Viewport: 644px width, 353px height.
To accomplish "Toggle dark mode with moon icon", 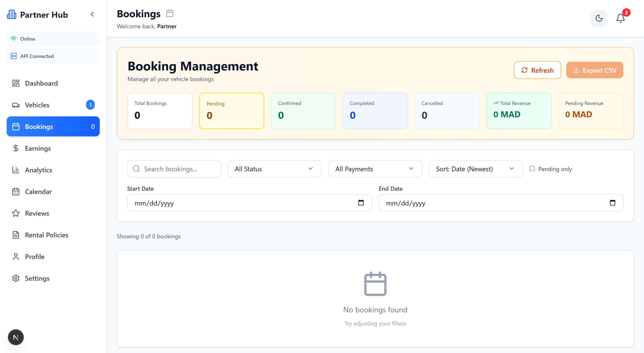I will [599, 18].
